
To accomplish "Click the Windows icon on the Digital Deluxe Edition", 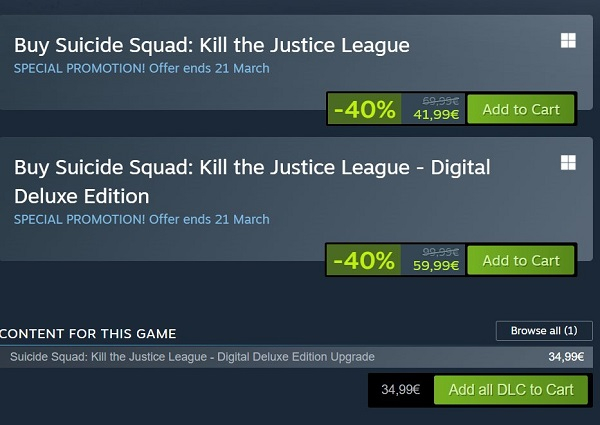I will [x=567, y=162].
